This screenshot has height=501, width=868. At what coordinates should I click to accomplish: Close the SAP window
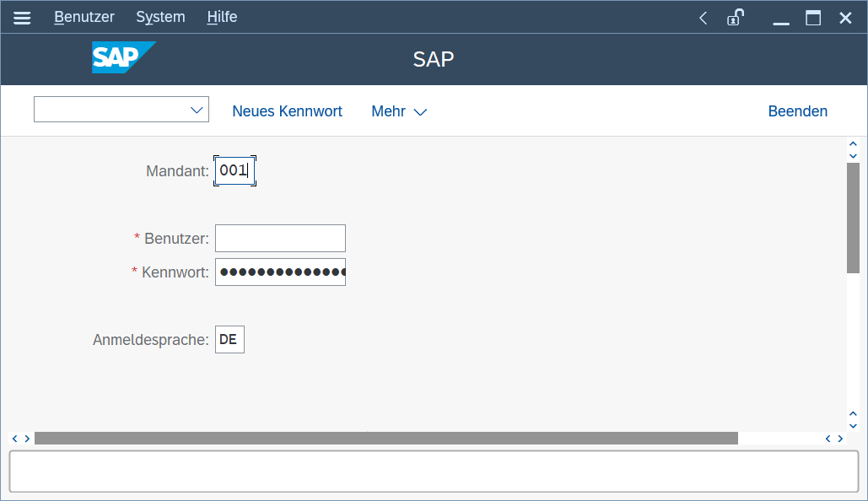coord(845,19)
